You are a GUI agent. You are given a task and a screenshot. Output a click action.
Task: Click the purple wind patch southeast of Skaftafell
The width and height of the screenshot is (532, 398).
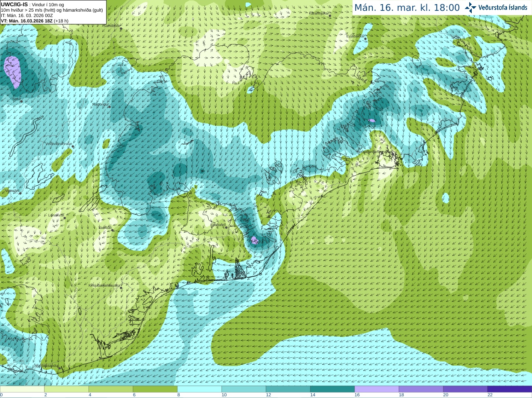254,240
